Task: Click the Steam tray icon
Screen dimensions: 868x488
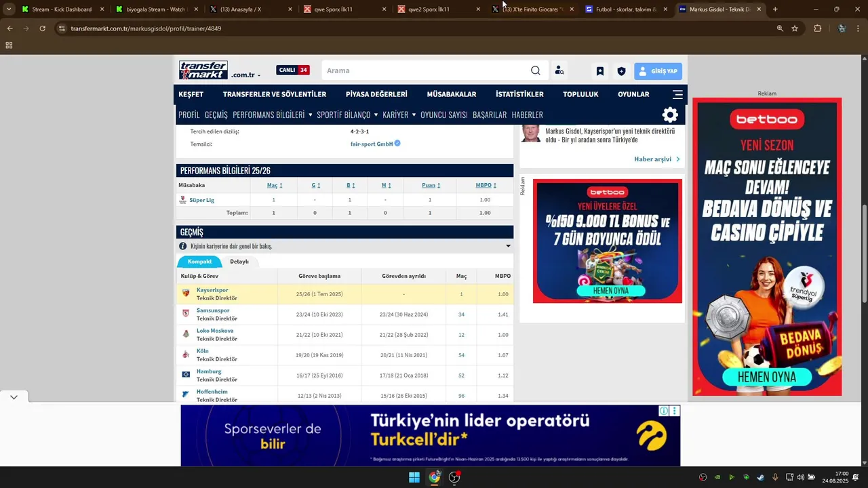Action: click(x=760, y=477)
